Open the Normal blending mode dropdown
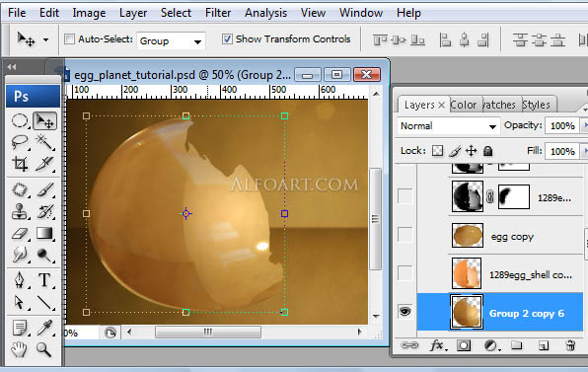 click(449, 126)
